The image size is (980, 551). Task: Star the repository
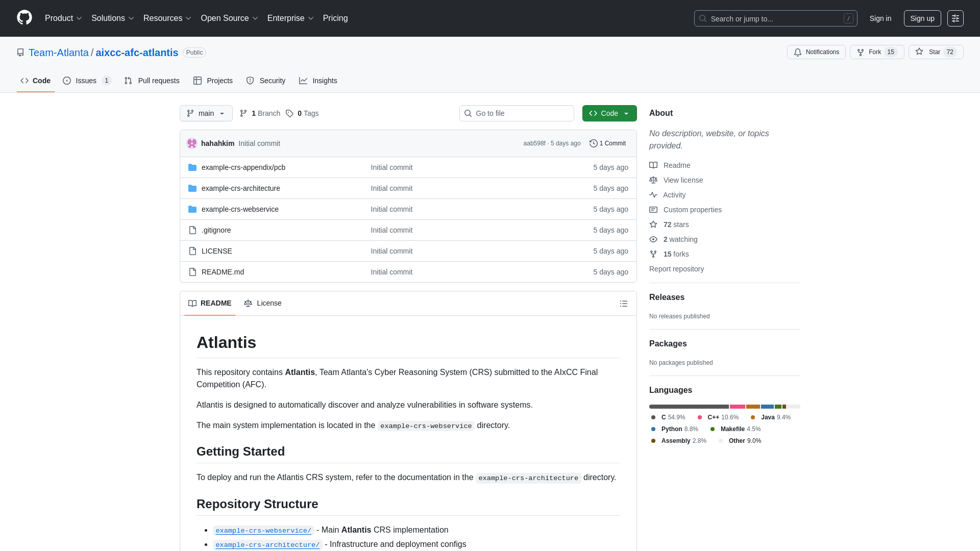click(x=936, y=52)
